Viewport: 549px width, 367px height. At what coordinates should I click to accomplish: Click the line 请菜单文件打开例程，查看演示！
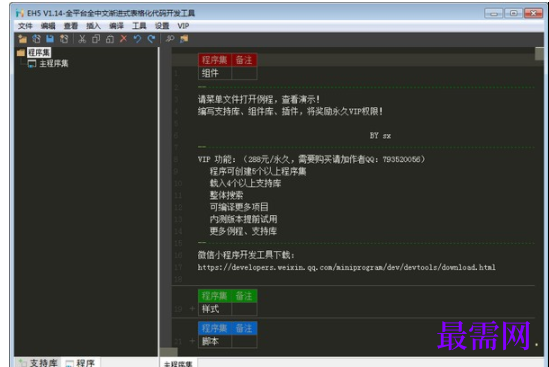tap(259, 99)
